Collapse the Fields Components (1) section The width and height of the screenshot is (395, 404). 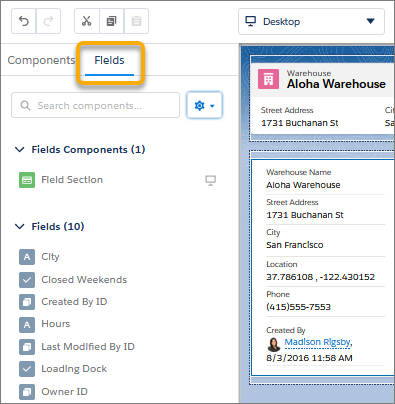pyautogui.click(x=20, y=150)
